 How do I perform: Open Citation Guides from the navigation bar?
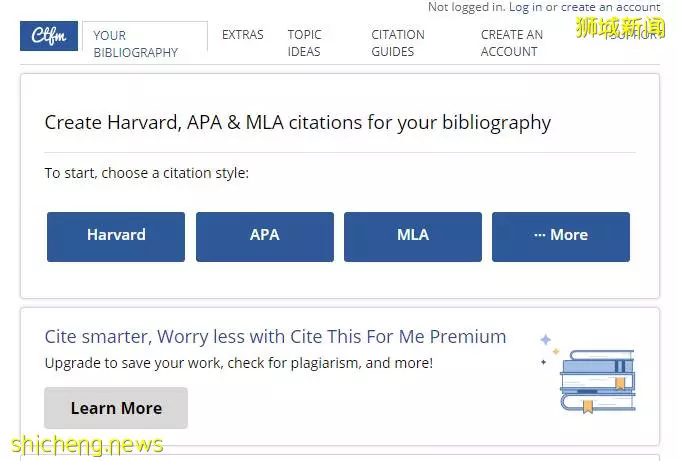pos(398,43)
